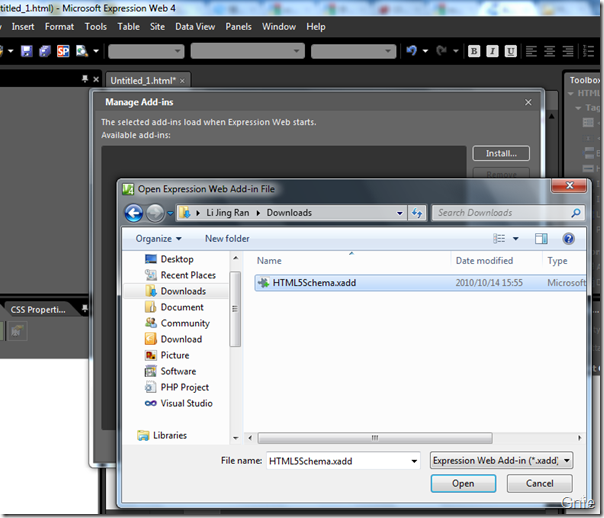
Task: Toggle Italic formatting
Action: [492, 51]
